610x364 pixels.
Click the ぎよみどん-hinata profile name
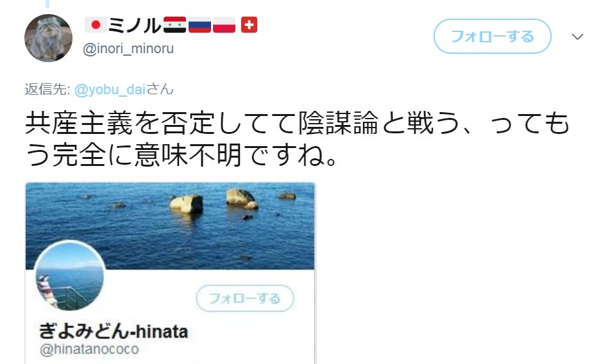tap(113, 331)
